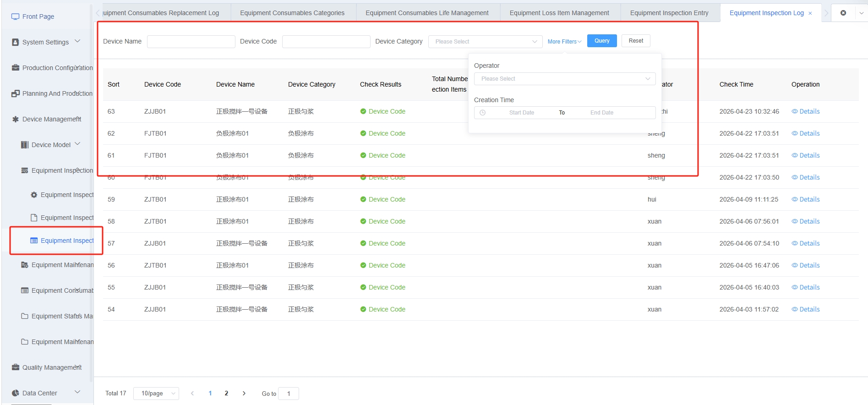Expand the Device Model submenu
The height and width of the screenshot is (405, 868).
click(x=77, y=144)
